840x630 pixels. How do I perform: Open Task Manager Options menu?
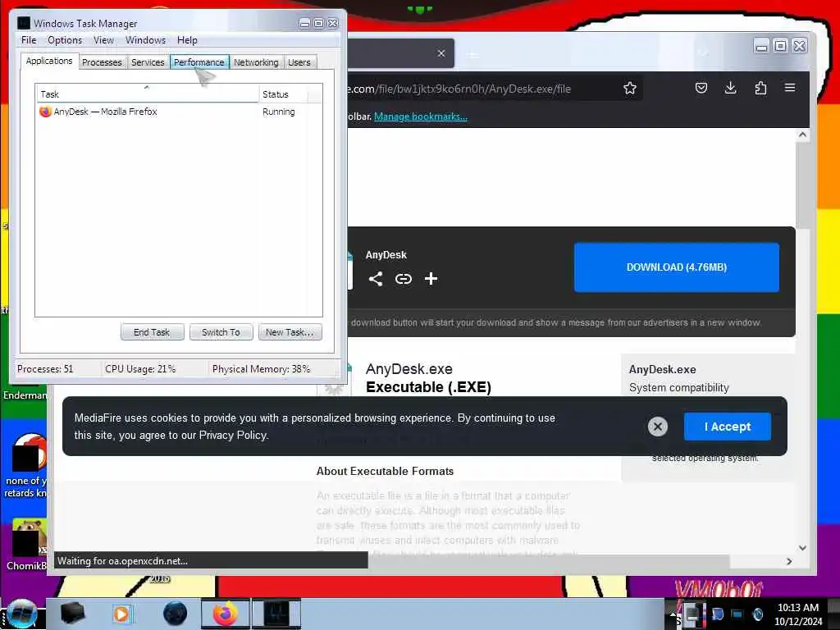pyautogui.click(x=65, y=40)
